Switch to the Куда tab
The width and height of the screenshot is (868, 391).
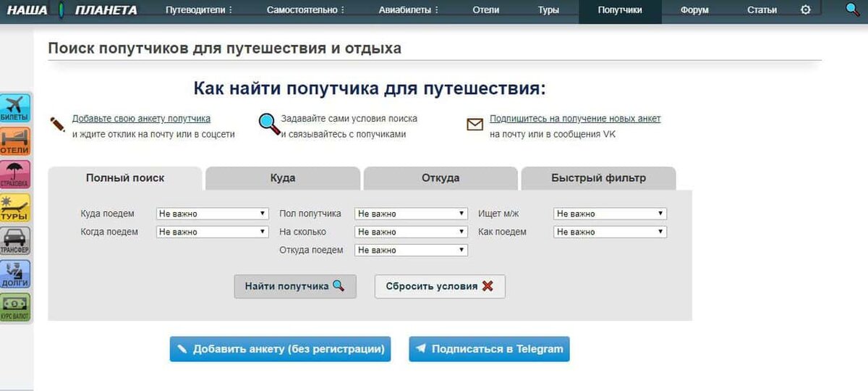pyautogui.click(x=283, y=178)
